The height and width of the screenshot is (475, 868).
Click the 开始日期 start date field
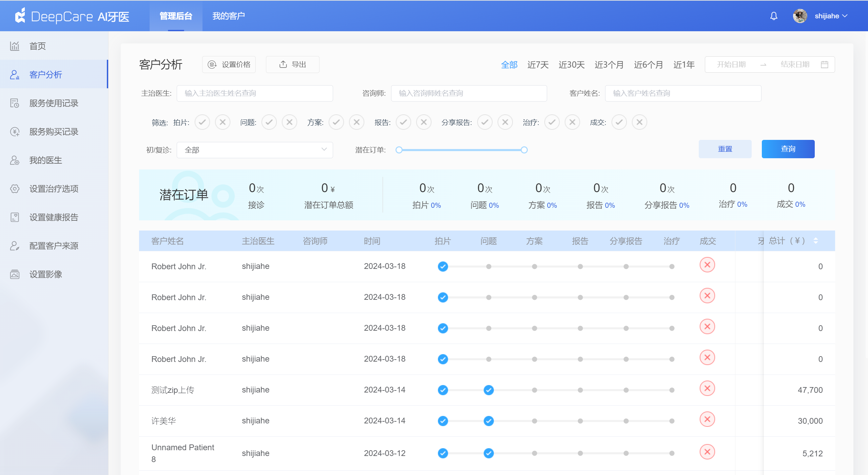point(731,65)
